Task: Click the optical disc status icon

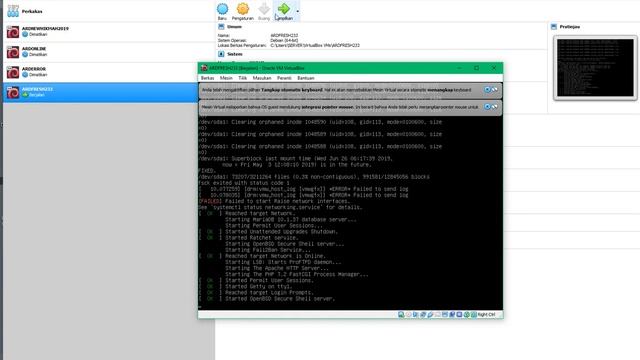Action: (409, 315)
